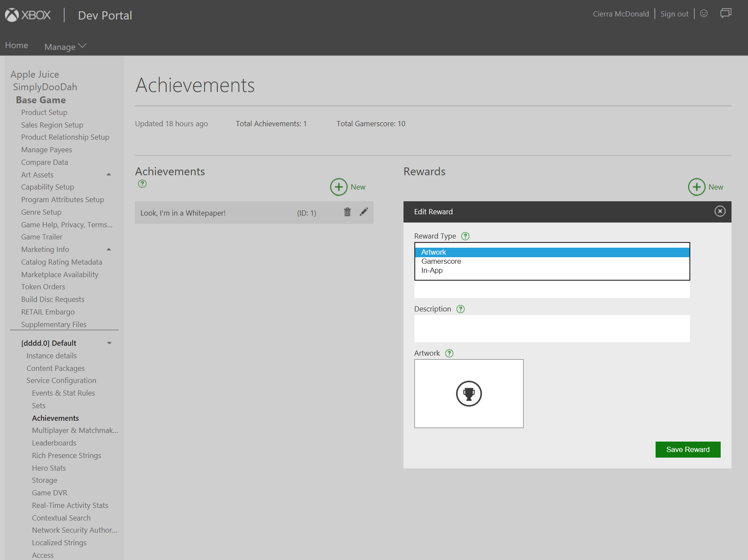The height and width of the screenshot is (560, 748).
Task: Edit the 'Look, I'm in a Whitepaper!' achievement
Action: 364,212
